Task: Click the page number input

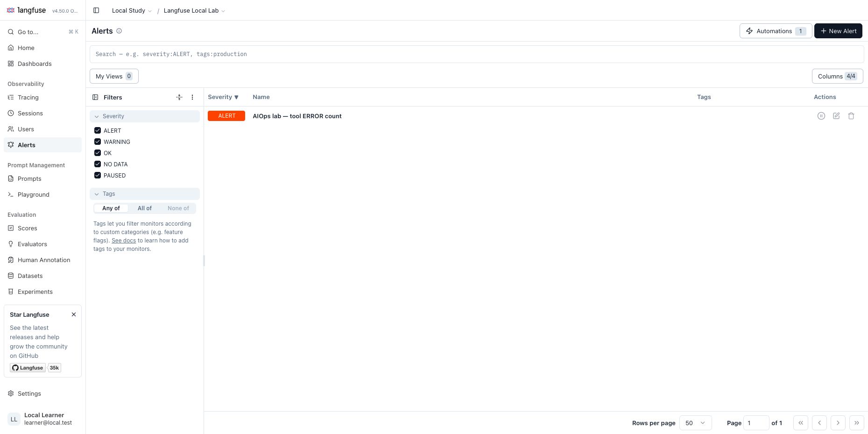Action: (x=756, y=423)
